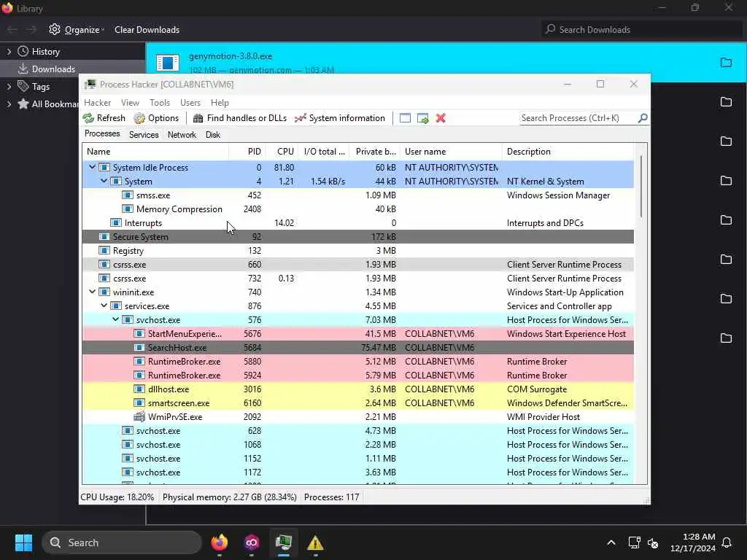Open the Users menu

[x=190, y=102]
